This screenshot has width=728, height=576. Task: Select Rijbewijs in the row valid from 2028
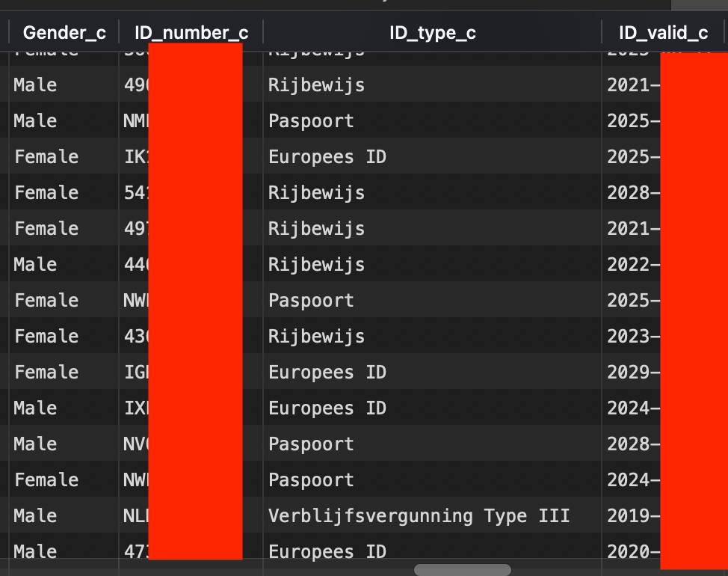coord(316,193)
